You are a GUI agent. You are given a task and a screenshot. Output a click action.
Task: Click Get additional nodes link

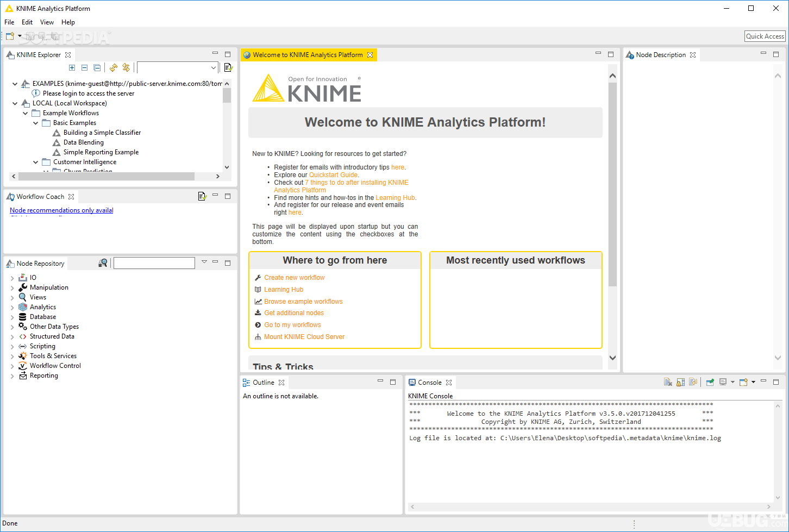[x=294, y=313]
